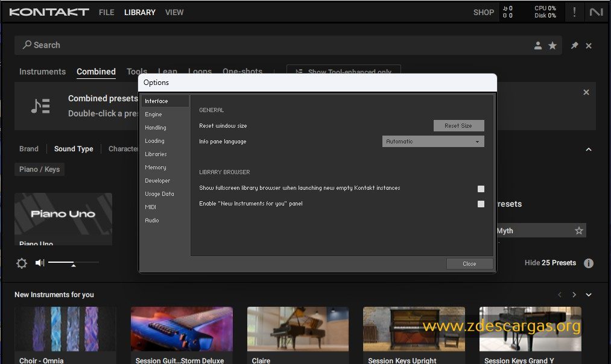Toggle favorites star filter in search bar
This screenshot has width=611, height=364.
pyautogui.click(x=552, y=46)
